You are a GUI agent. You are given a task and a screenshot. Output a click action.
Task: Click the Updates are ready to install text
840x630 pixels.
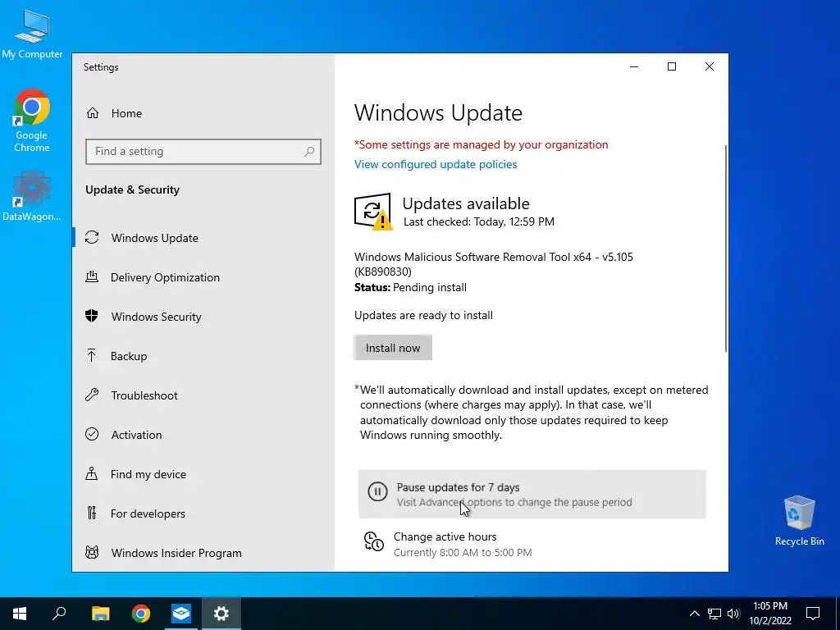pos(423,315)
